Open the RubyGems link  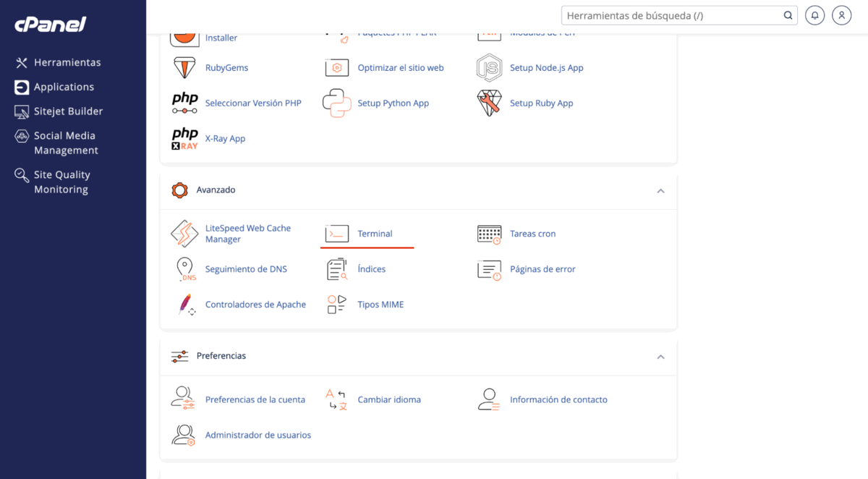click(x=226, y=67)
